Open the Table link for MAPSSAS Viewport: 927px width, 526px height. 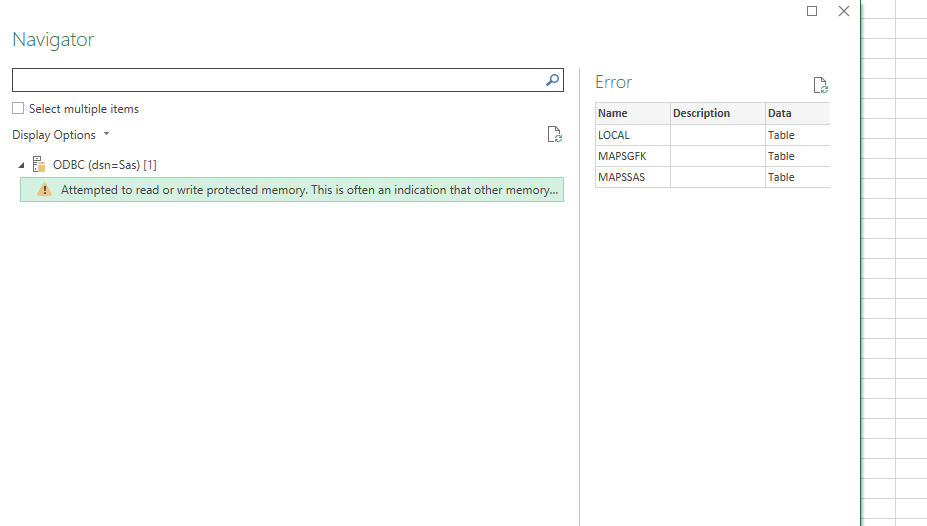click(x=781, y=177)
